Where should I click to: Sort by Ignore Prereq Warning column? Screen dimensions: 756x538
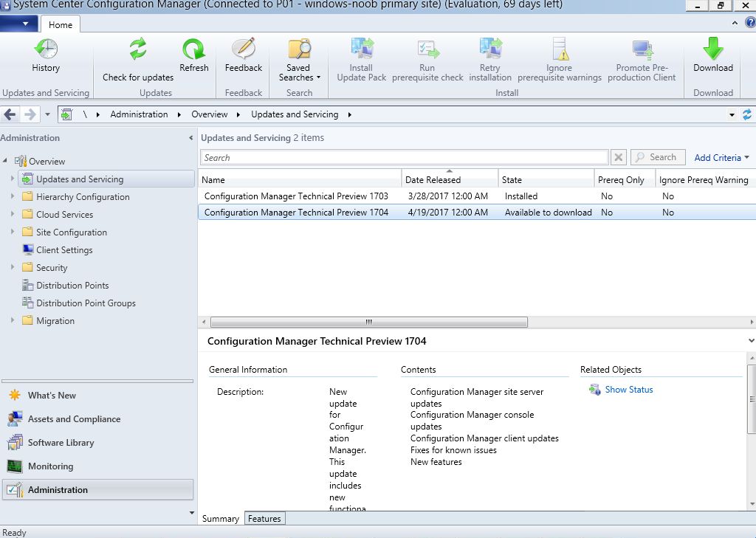coord(705,180)
